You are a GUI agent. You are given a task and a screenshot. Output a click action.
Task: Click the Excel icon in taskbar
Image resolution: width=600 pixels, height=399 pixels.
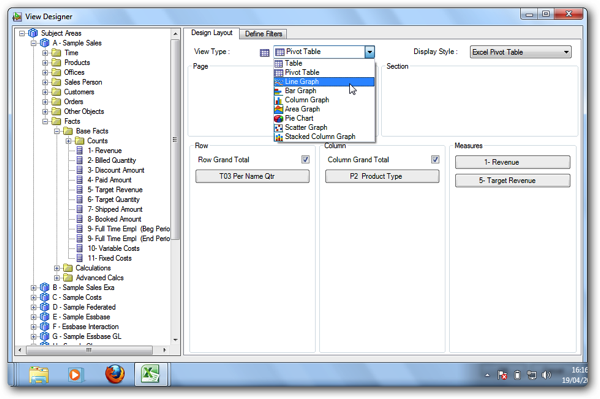(150, 374)
